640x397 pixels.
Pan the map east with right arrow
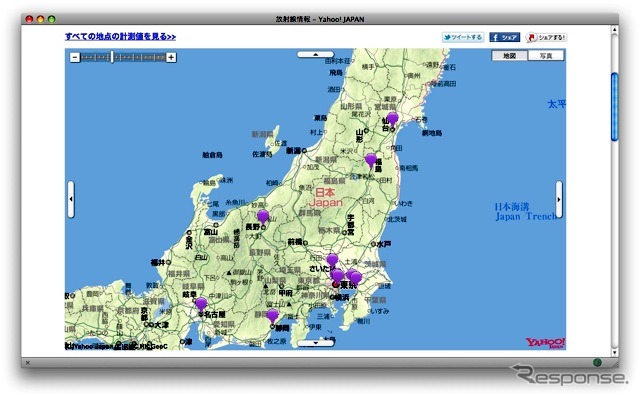click(559, 199)
